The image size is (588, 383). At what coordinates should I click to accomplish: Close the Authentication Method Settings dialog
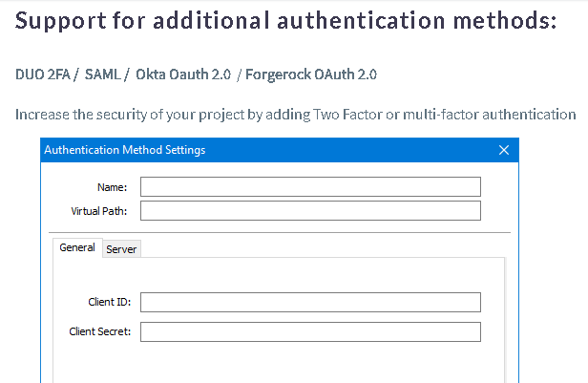(504, 150)
